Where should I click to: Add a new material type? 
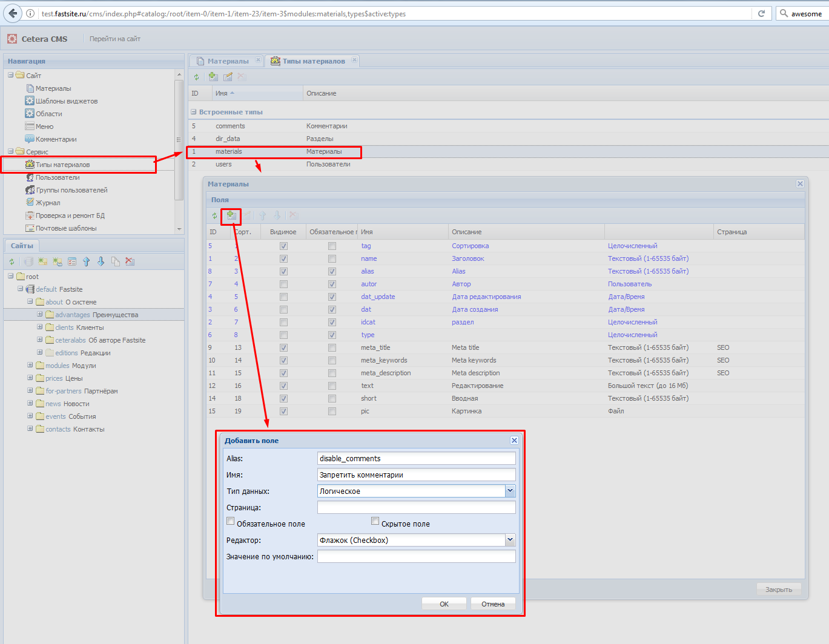click(x=213, y=77)
